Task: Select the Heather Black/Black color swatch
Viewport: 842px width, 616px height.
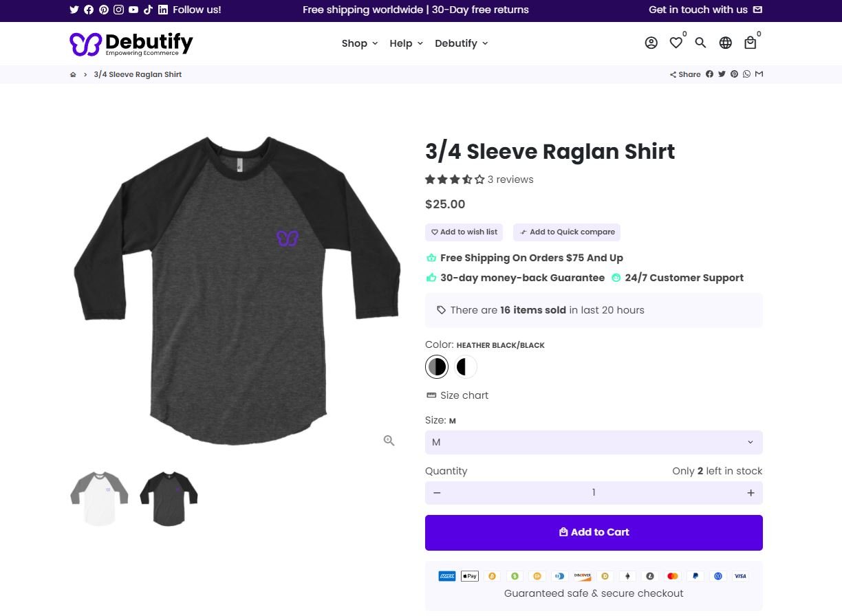Action: [x=437, y=366]
